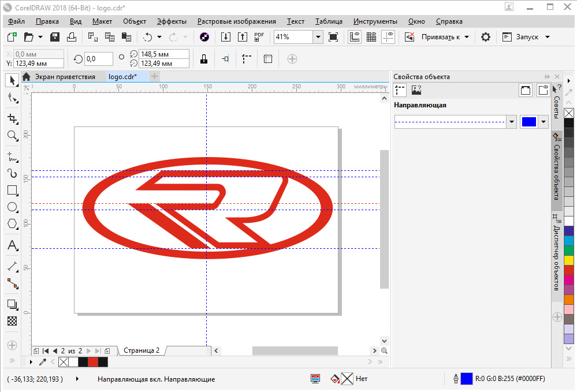Click the Print icon

pyautogui.click(x=72, y=37)
